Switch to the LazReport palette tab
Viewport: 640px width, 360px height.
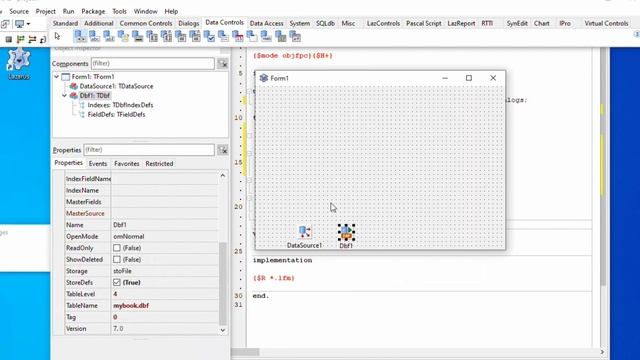[x=461, y=23]
